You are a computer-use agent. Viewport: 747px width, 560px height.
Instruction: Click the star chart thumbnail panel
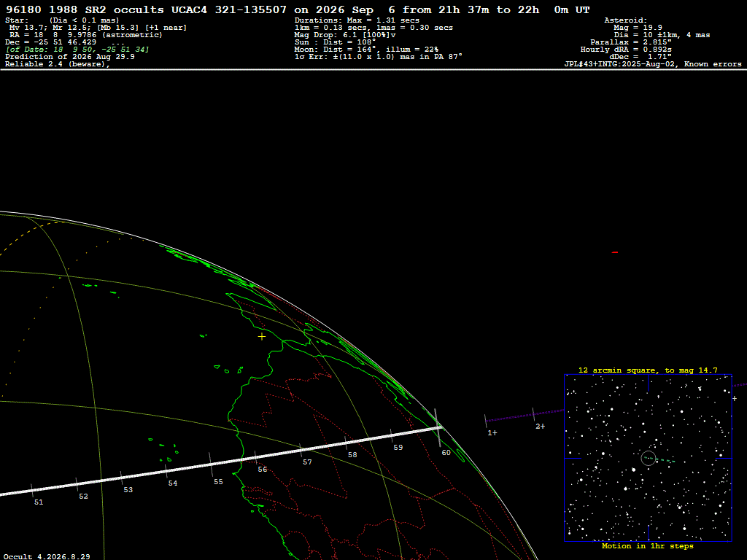click(648, 458)
